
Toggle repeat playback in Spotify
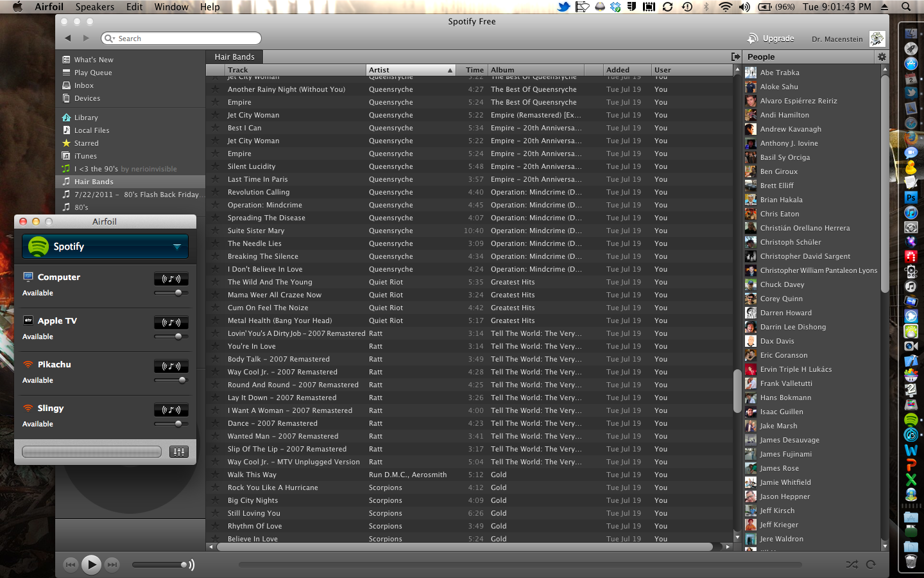[x=871, y=565]
